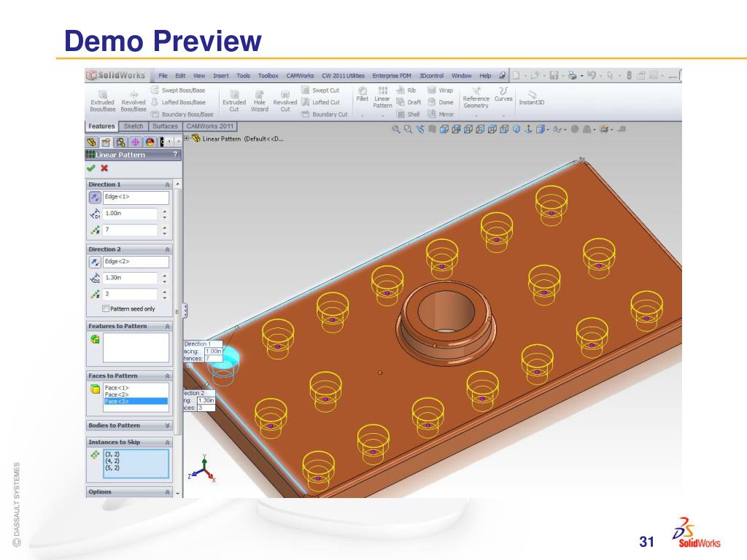Viewport: 747px width, 560px height.
Task: Click the Fillet tool
Action: 363,94
